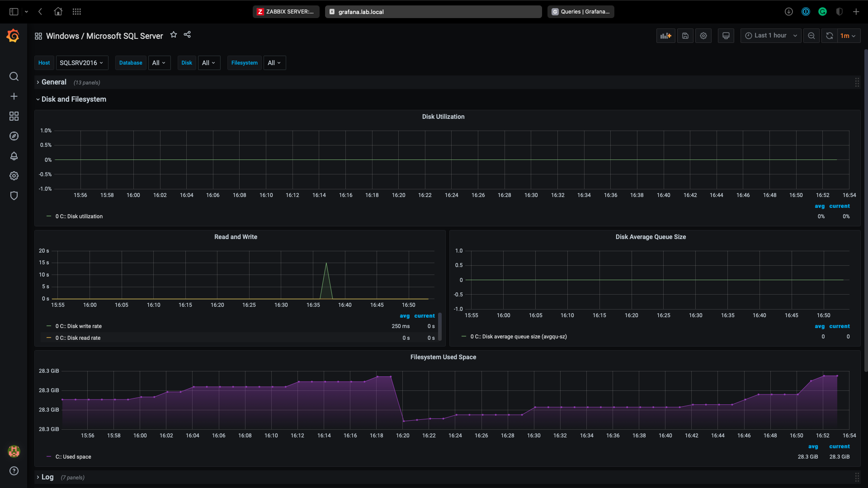Screen dimensions: 868x488
Task: Expand the General row
Action: (54, 82)
